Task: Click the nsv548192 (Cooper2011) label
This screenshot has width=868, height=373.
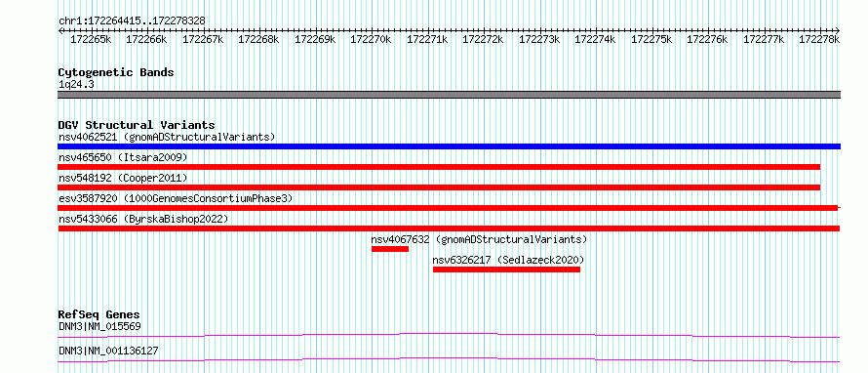Action: pyautogui.click(x=123, y=178)
